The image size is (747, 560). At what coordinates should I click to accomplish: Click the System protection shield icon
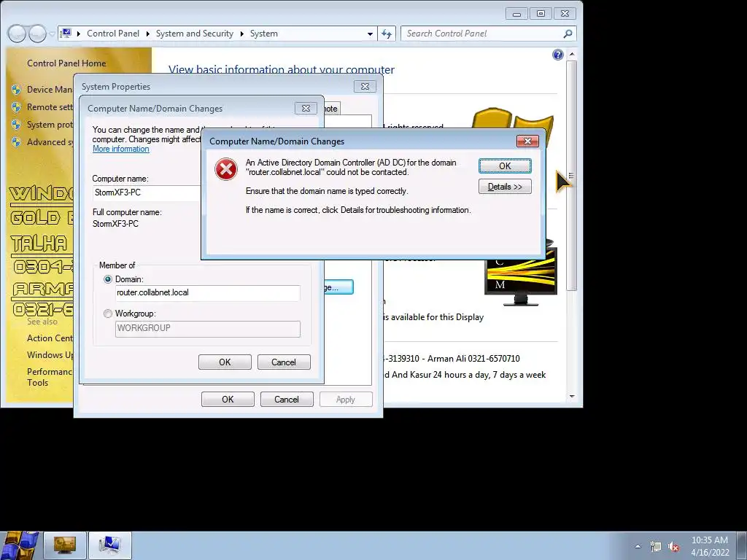[x=16, y=125]
